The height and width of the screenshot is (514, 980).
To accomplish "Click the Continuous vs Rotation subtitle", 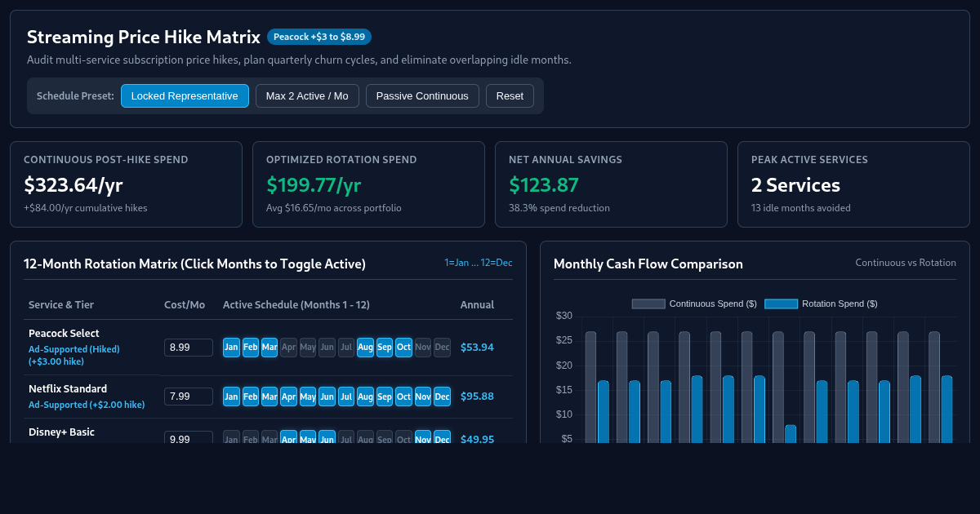I will coord(906,263).
